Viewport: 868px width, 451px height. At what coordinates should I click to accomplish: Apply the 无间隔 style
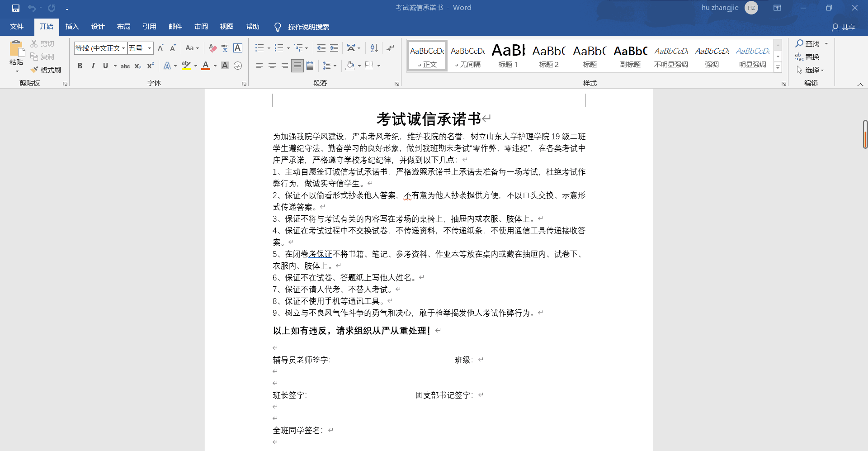pyautogui.click(x=467, y=55)
